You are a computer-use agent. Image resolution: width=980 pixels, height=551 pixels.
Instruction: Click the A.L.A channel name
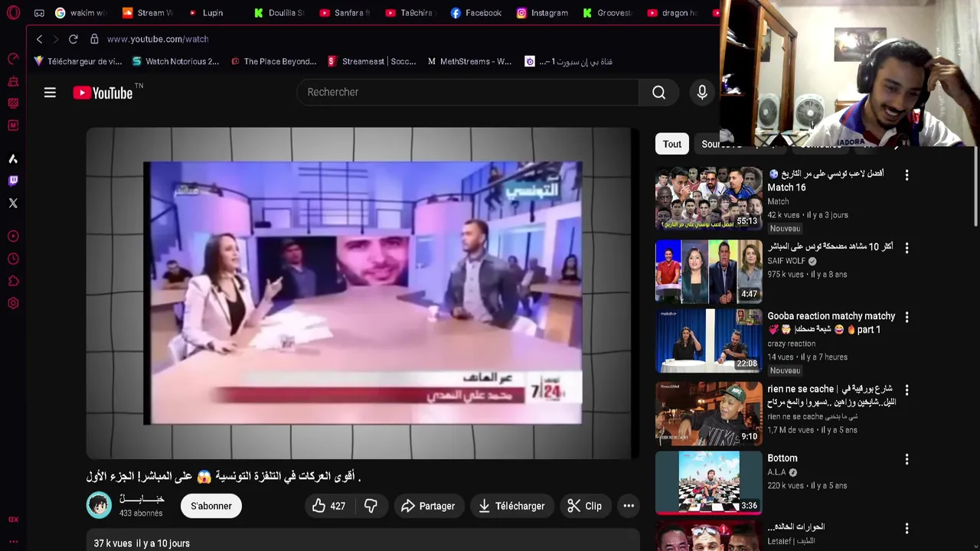tap(777, 472)
